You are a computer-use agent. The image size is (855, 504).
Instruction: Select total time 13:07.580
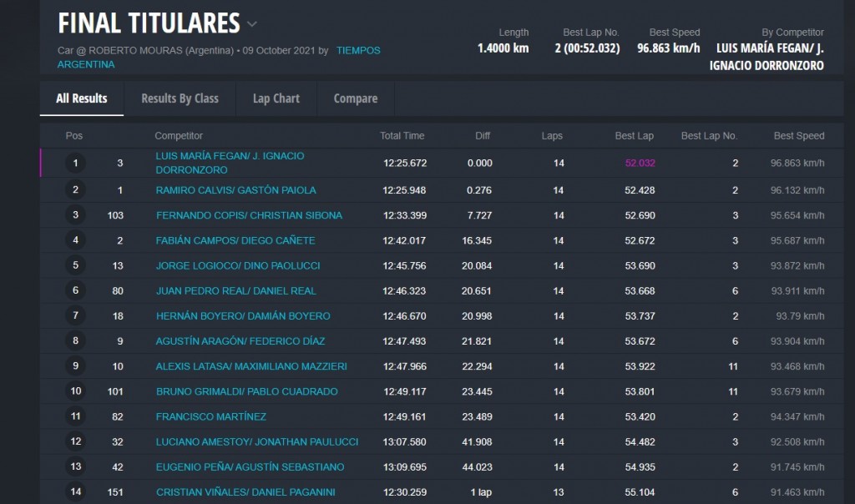(405, 442)
